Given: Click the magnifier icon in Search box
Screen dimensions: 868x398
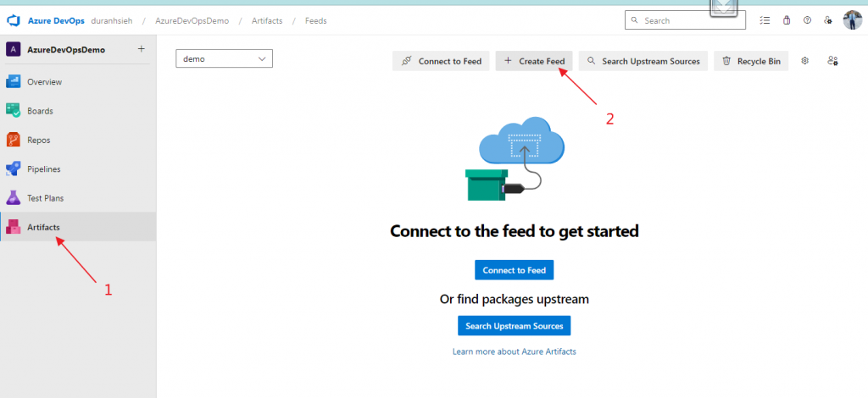Looking at the screenshot, I should click(x=634, y=20).
